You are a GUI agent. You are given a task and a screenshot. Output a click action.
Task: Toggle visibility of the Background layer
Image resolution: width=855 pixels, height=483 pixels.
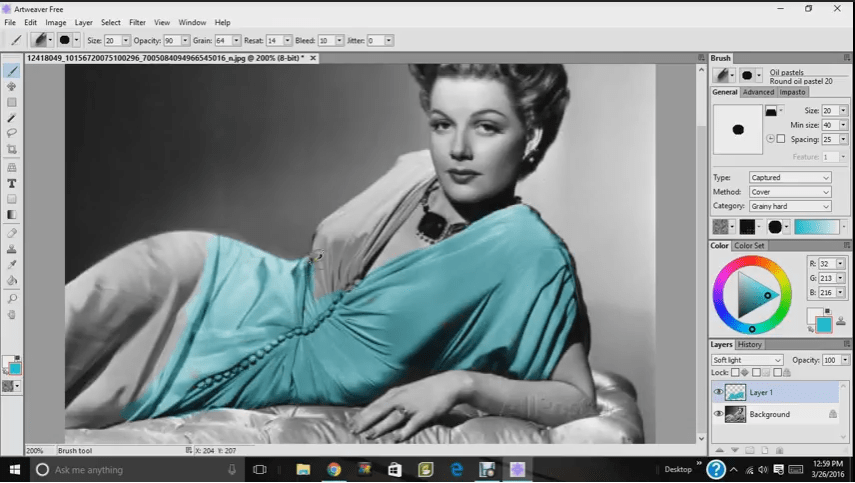[x=718, y=414]
